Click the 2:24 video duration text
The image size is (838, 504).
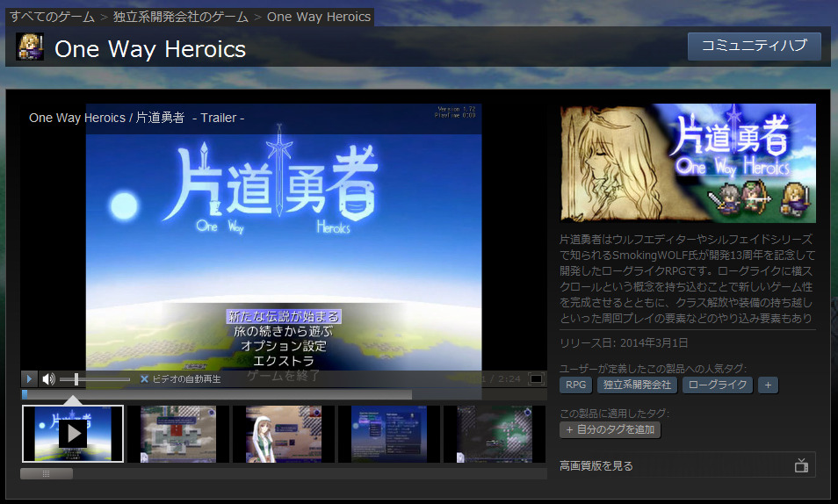pyautogui.click(x=509, y=379)
